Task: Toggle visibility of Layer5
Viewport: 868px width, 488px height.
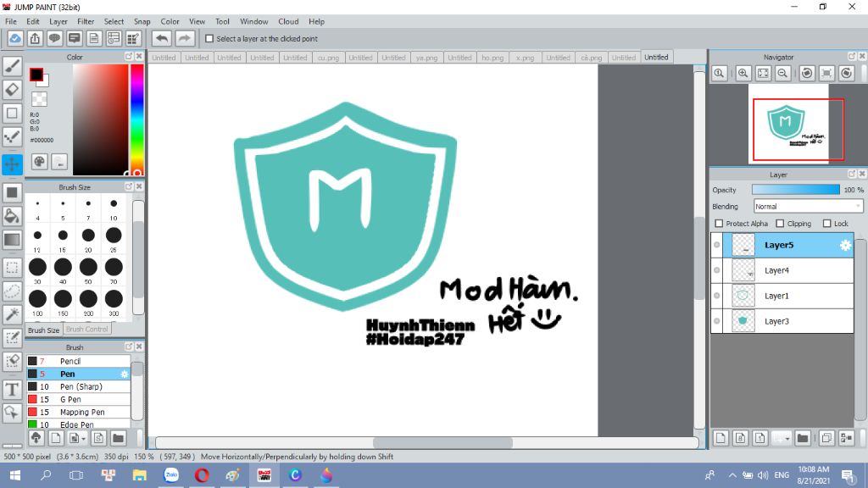Action: tap(717, 245)
